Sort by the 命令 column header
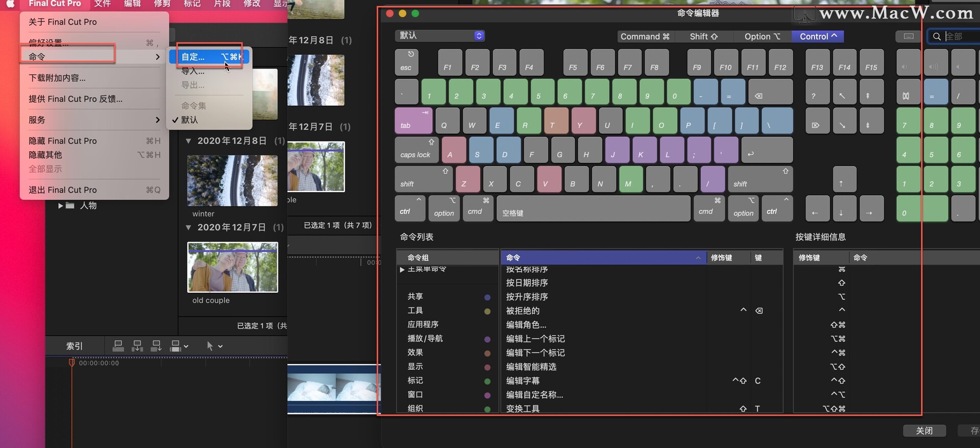The image size is (980, 448). (x=603, y=257)
